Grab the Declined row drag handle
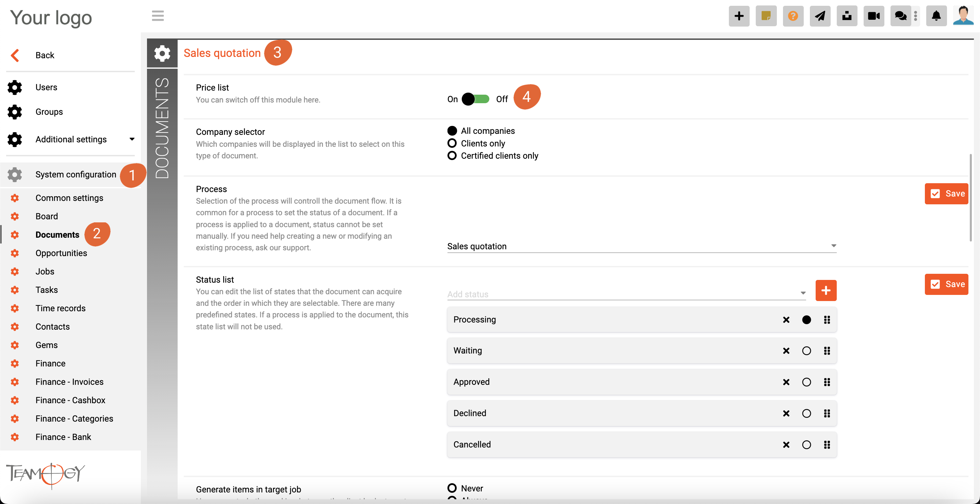The width and height of the screenshot is (980, 504). pyautogui.click(x=827, y=413)
